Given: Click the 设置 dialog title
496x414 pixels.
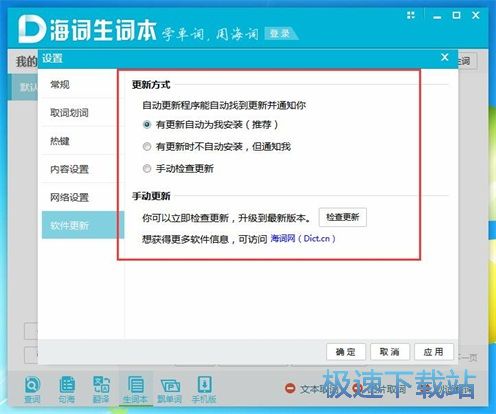Looking at the screenshot, I should pos(52,58).
